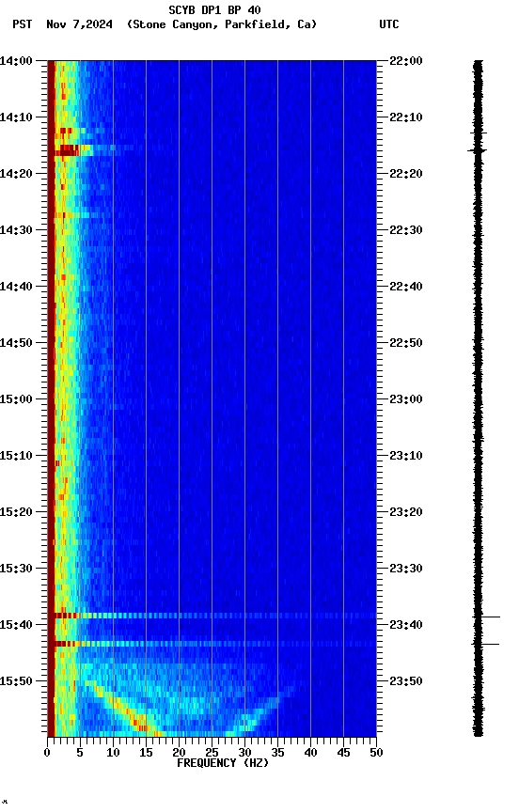Click the '0' frequency axis label
Viewport: 519px width, 812px height.
pos(47,753)
